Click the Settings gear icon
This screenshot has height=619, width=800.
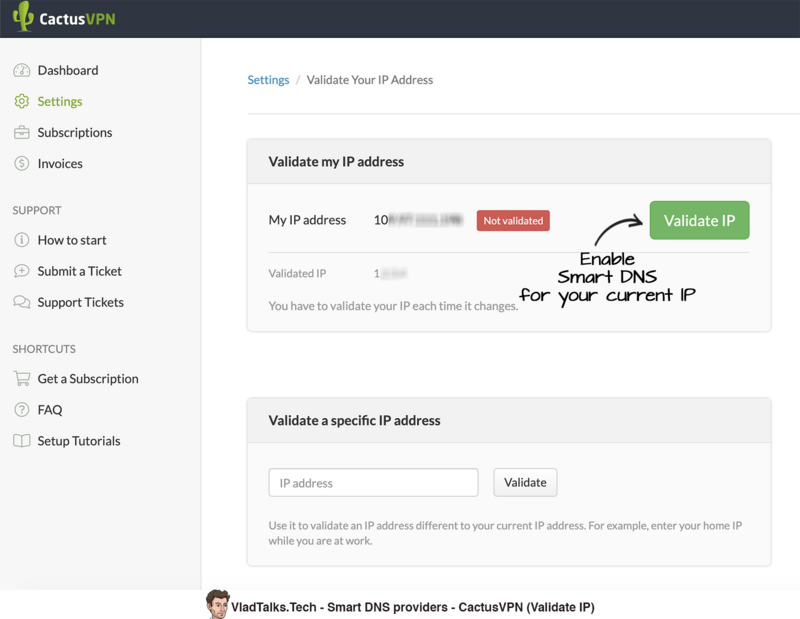tap(21, 101)
